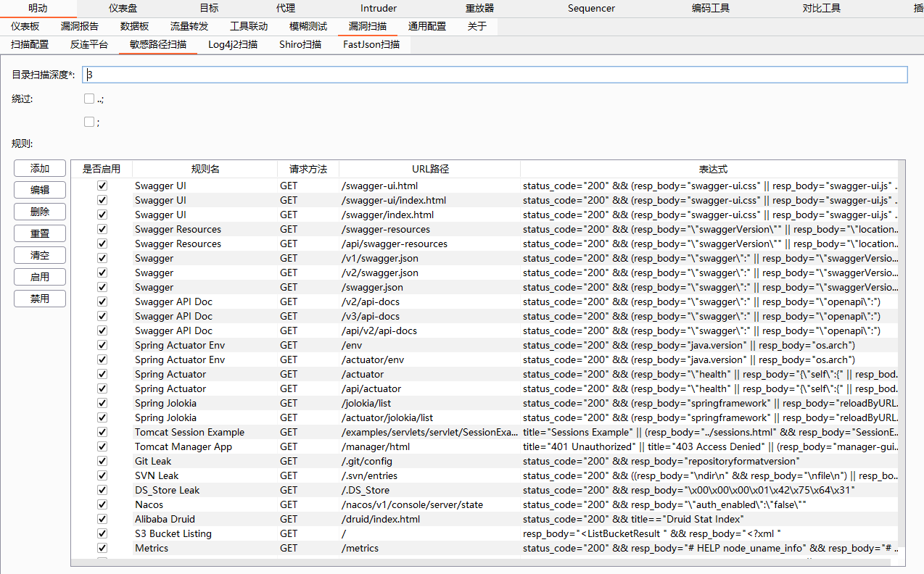Viewport: 924px width, 574px height.
Task: Sort by the 规则名 column header
Action: click(205, 169)
